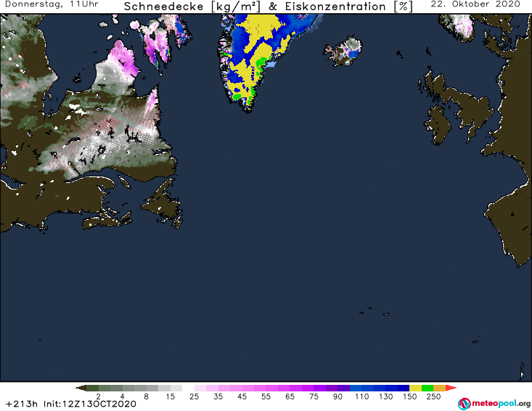Click the '+213h Init:12Z13OCT2020' text
Image resolution: width=532 pixels, height=411 pixels.
71,404
